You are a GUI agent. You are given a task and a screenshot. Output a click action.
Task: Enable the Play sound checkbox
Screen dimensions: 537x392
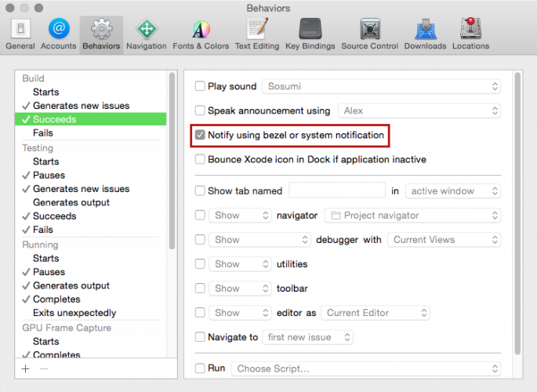(x=200, y=86)
